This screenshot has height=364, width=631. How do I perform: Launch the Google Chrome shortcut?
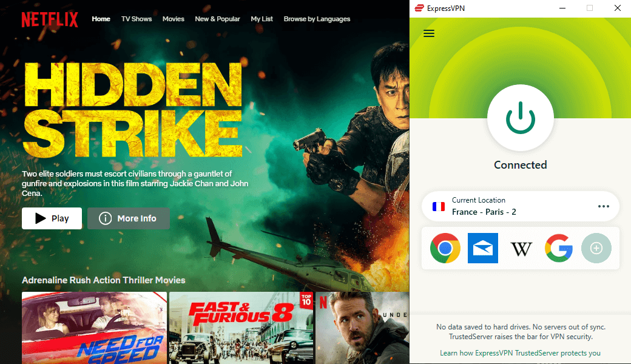(x=445, y=248)
